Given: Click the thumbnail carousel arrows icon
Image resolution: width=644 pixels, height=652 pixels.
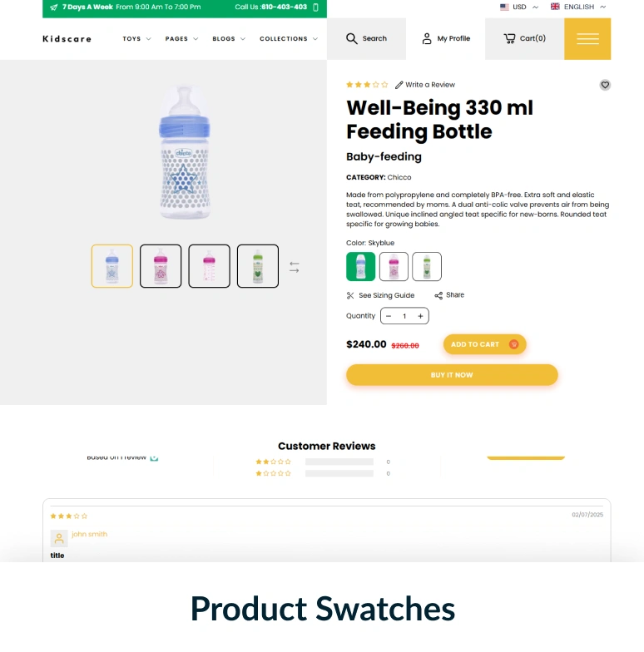Looking at the screenshot, I should (295, 267).
